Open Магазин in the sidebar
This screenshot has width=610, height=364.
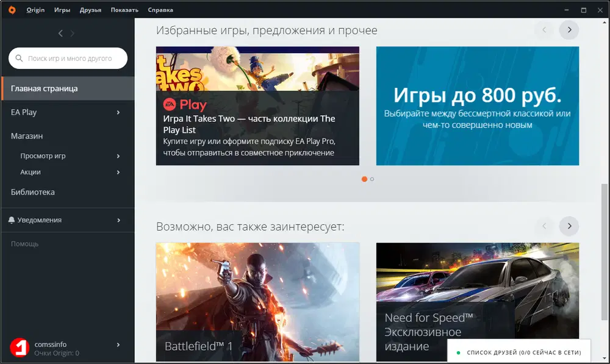click(x=27, y=136)
